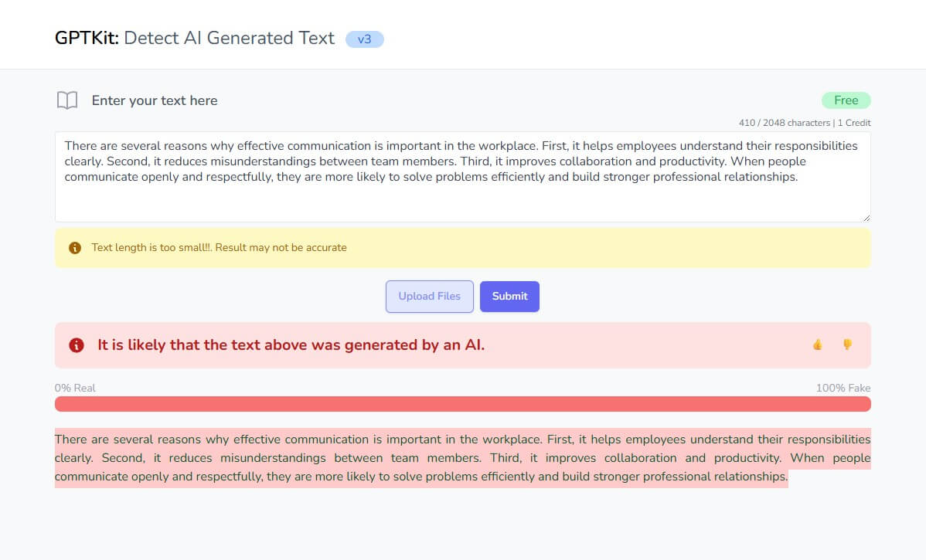Click the '0% Real' label

click(x=75, y=389)
